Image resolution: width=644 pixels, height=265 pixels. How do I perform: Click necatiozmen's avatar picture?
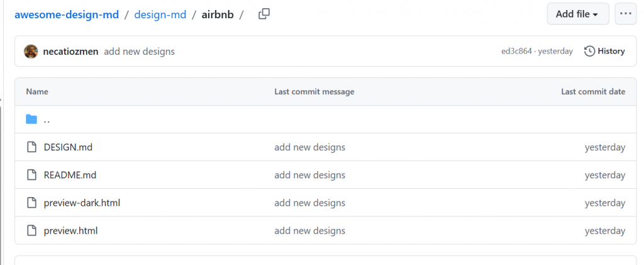(31, 51)
